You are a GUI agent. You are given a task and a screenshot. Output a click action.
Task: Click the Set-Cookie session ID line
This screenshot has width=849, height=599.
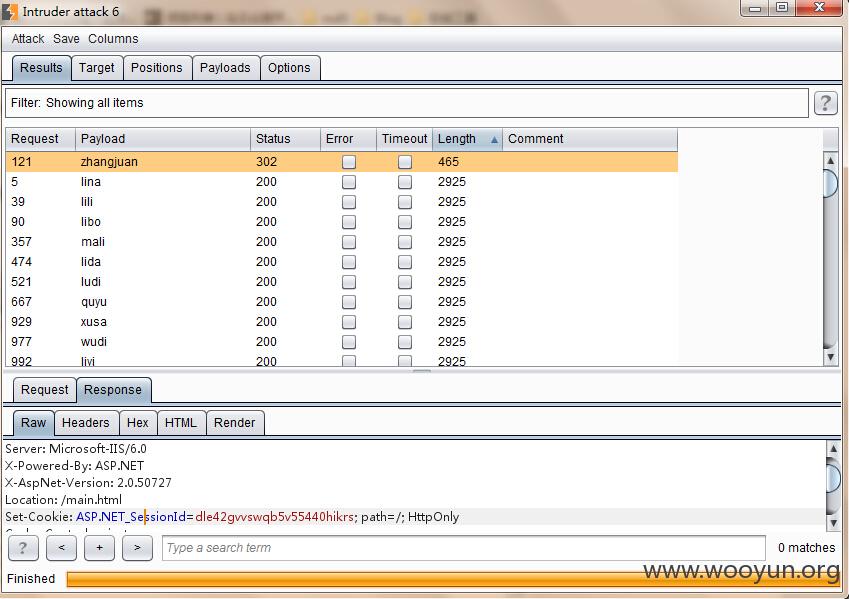click(232, 517)
